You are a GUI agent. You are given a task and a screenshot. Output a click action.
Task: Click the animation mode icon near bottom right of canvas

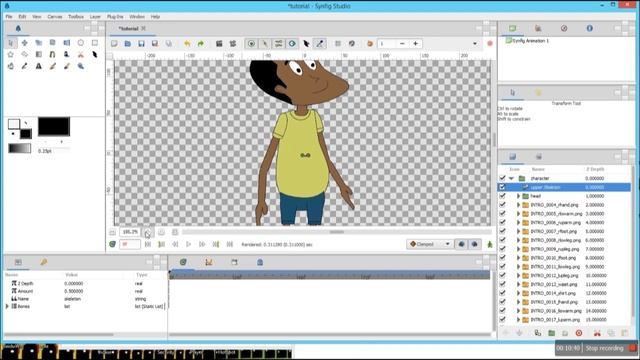(490, 244)
